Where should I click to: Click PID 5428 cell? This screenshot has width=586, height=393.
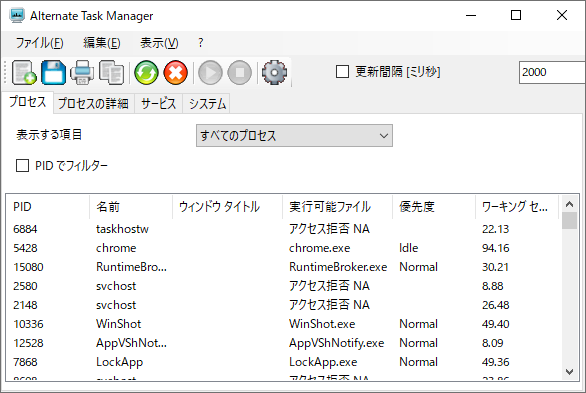tap(25, 248)
